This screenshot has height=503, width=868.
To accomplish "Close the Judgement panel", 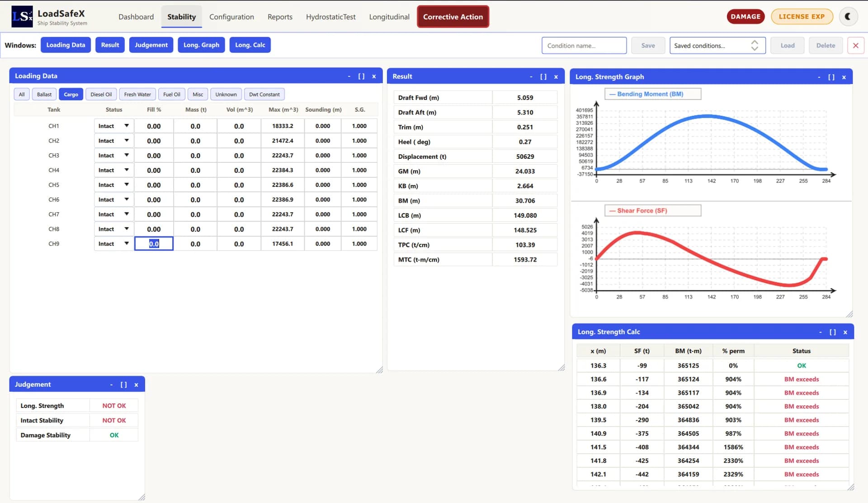I will [x=136, y=384].
